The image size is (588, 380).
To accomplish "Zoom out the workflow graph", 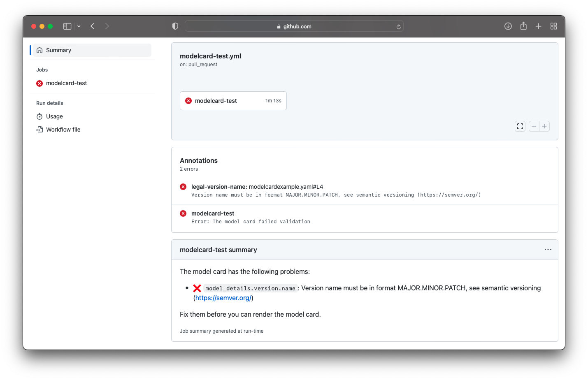I will click(534, 126).
